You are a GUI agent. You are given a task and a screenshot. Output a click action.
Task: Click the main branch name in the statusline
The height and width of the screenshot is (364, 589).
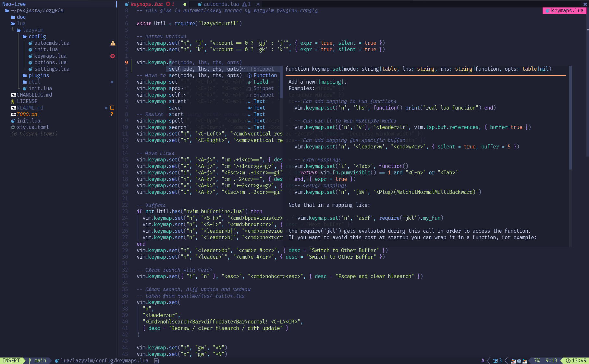[40, 360]
